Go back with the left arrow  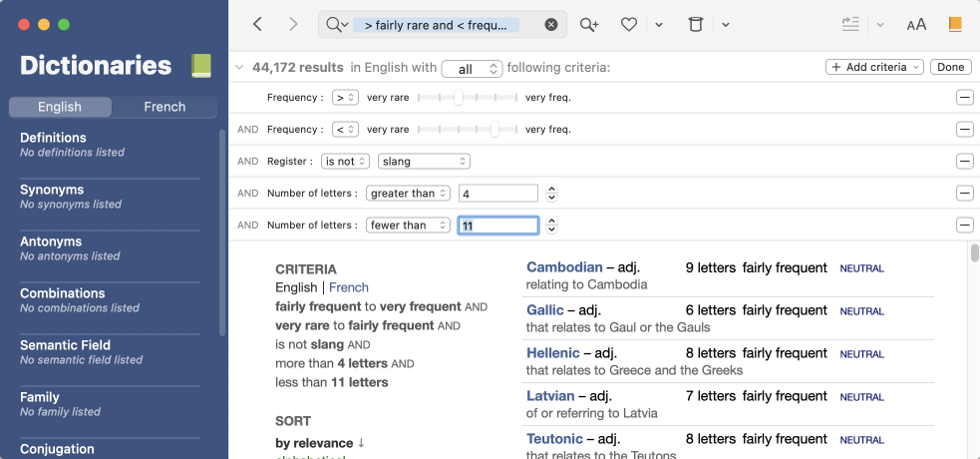pyautogui.click(x=257, y=24)
